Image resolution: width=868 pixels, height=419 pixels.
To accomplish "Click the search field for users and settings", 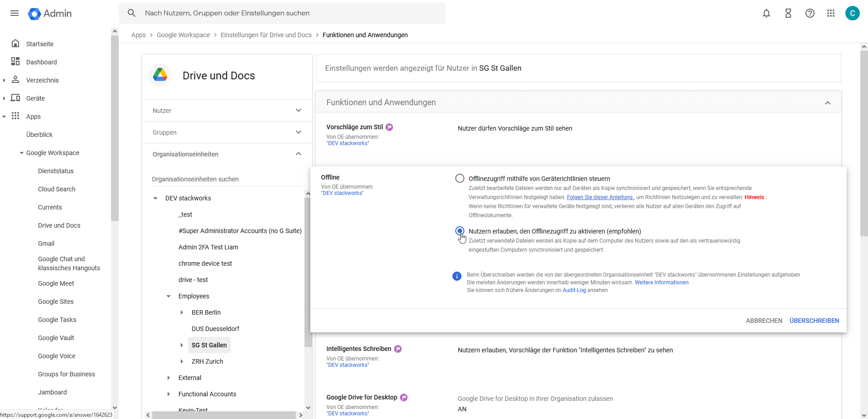I will point(282,13).
